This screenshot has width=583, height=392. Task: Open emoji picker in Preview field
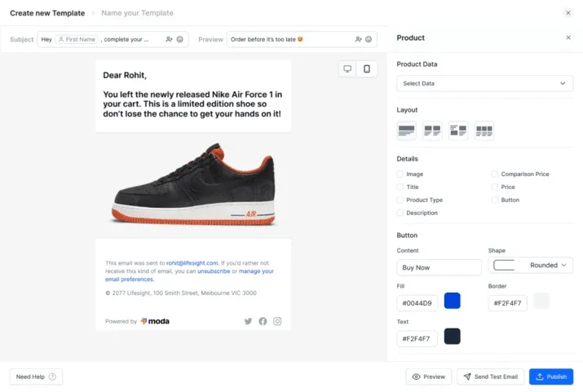tap(369, 39)
